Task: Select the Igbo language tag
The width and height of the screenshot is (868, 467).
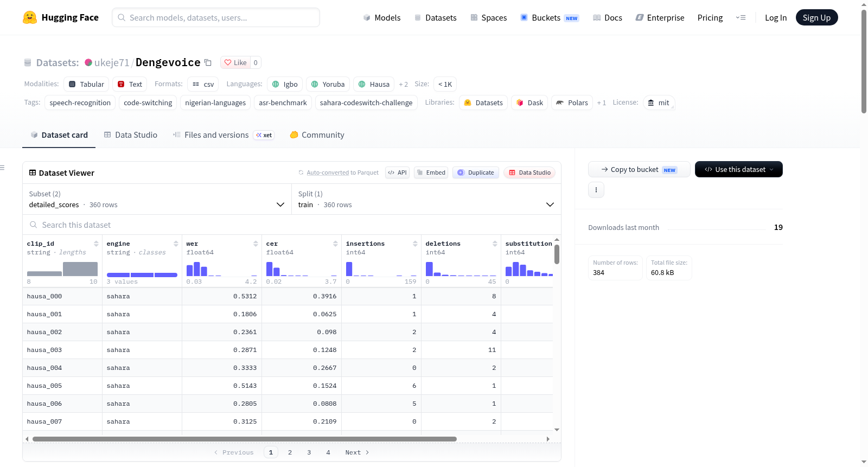Action: click(285, 84)
